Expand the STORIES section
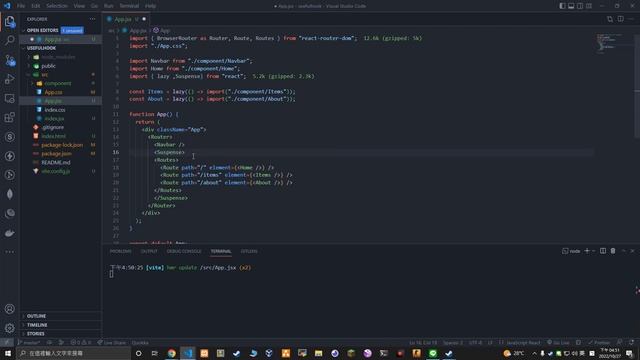The image size is (640, 360). click(36, 334)
